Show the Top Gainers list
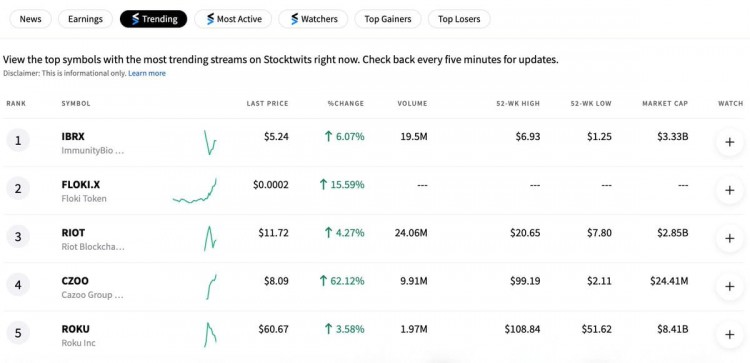The image size is (750, 363). pos(387,19)
